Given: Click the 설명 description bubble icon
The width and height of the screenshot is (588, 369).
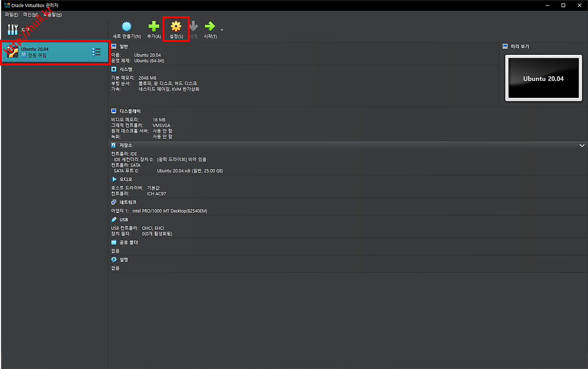Looking at the screenshot, I should coord(114,260).
